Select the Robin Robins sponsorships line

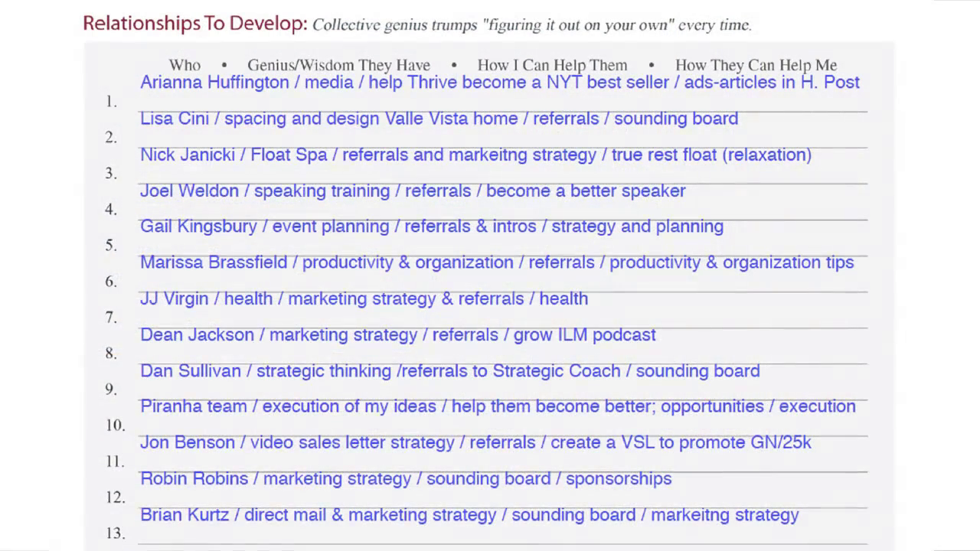[406, 478]
